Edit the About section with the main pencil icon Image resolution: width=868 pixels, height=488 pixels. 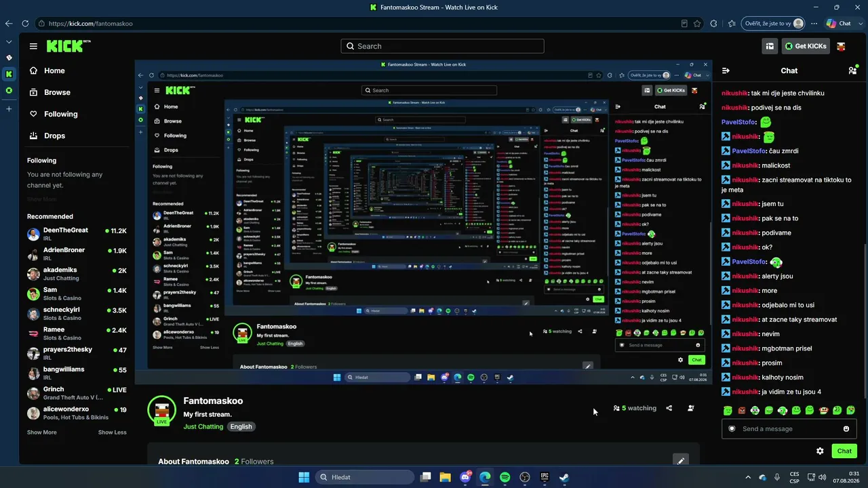pos(681,461)
